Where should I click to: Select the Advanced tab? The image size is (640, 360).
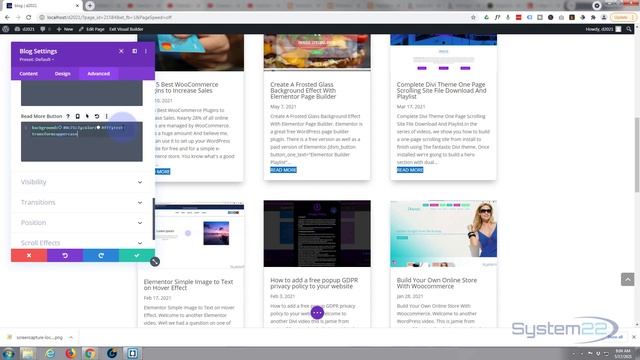tap(98, 74)
